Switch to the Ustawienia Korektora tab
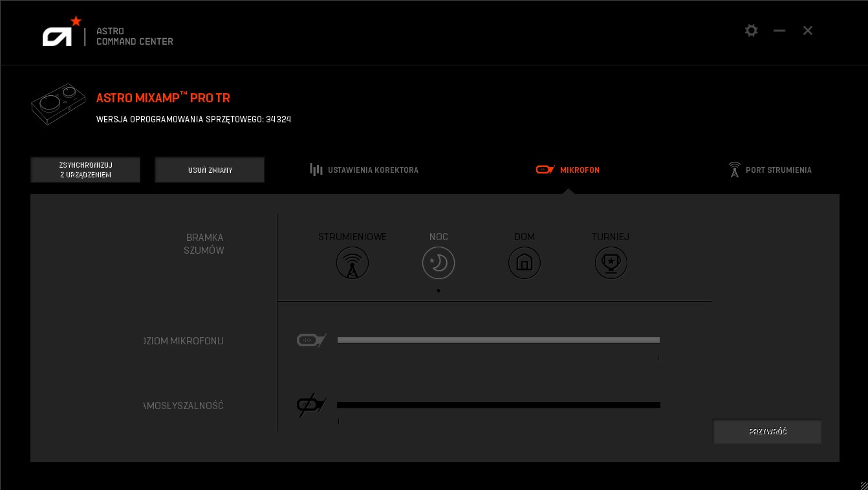 [364, 170]
